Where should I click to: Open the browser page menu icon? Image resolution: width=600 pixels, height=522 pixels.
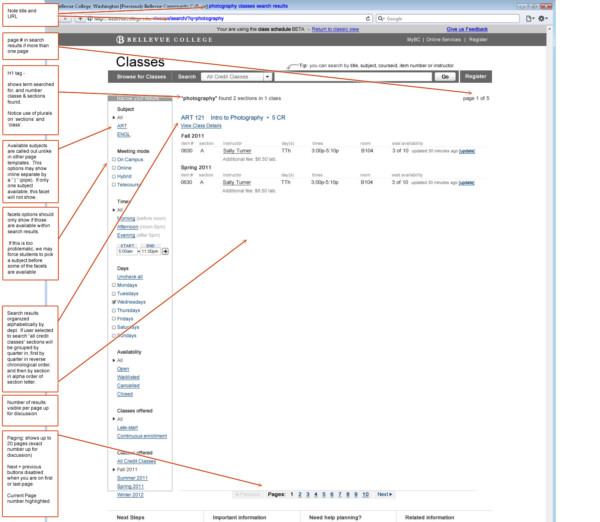[530, 18]
